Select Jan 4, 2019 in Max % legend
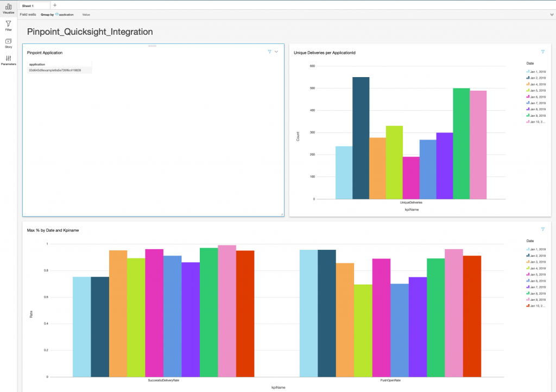 (x=536, y=268)
